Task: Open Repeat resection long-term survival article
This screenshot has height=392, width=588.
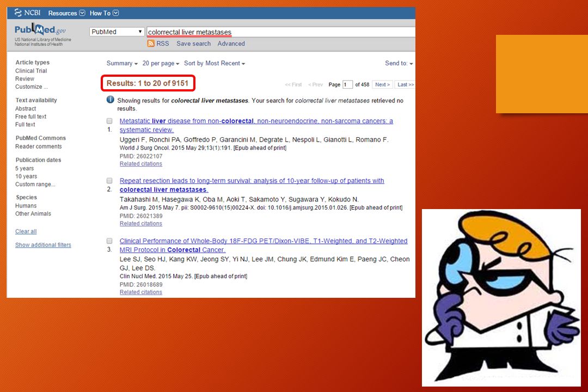Action: (x=252, y=185)
